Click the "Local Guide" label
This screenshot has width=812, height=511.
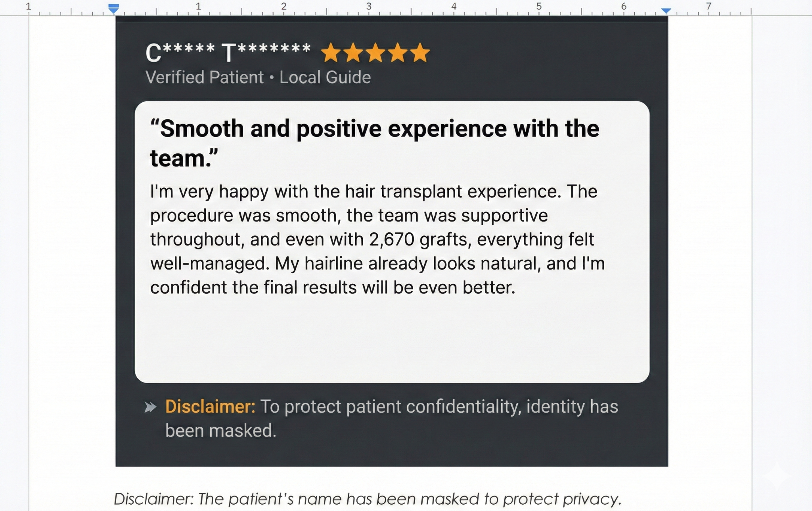tap(325, 77)
